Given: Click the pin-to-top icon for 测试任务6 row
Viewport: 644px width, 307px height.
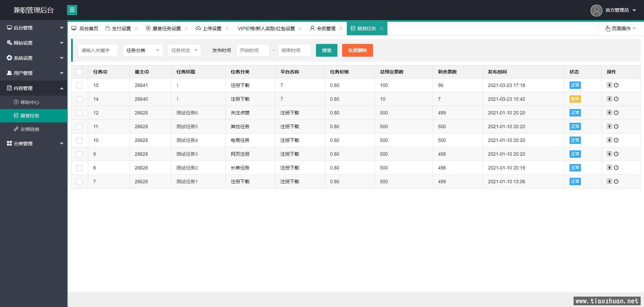Looking at the screenshot, I should (x=609, y=113).
